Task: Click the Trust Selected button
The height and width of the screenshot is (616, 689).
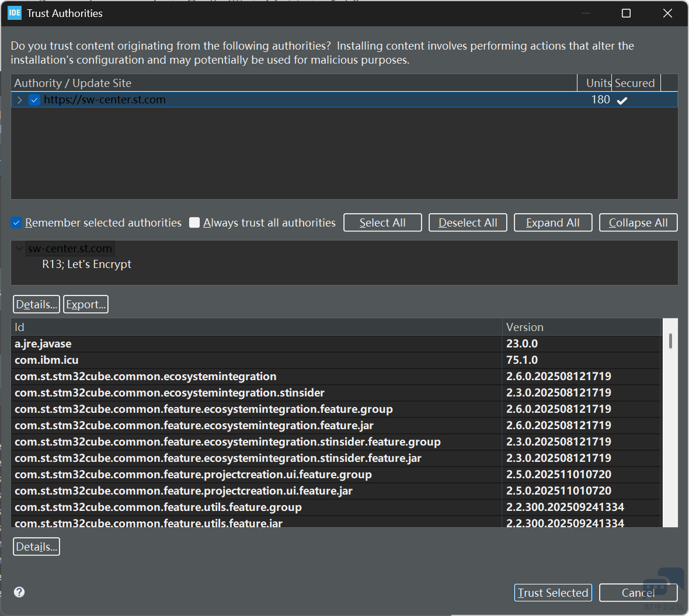Action: tap(553, 593)
